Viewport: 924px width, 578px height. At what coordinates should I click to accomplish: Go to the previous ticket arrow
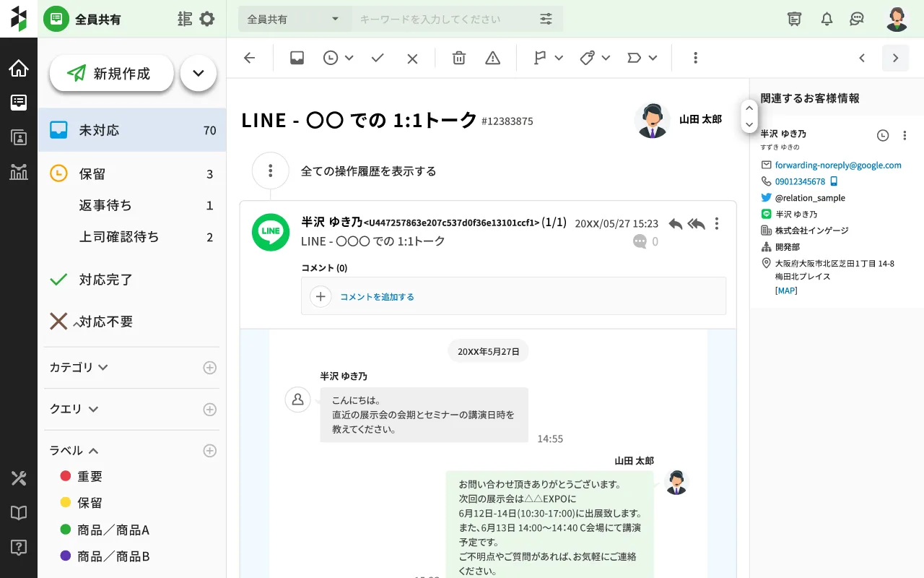click(862, 58)
